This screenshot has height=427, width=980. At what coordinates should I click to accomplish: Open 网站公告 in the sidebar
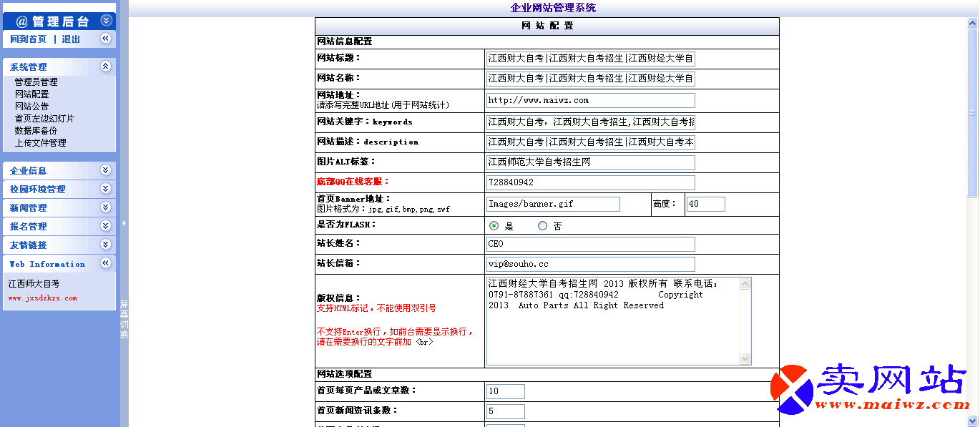tap(32, 107)
